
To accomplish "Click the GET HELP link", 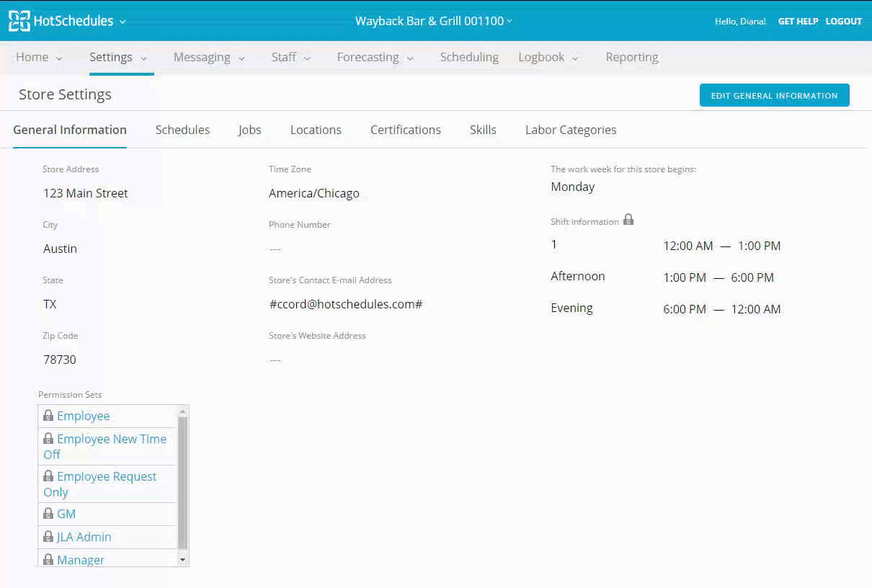I will pos(798,22).
